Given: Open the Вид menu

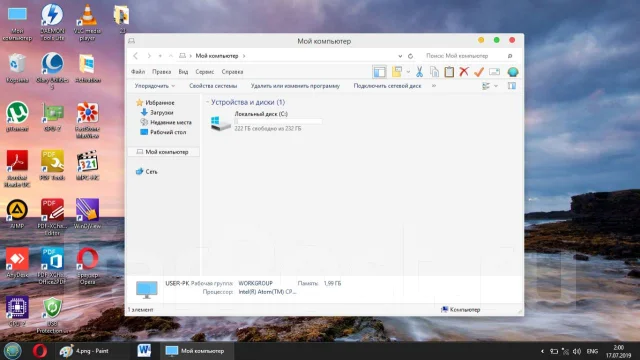Looking at the screenshot, I should 183,72.
